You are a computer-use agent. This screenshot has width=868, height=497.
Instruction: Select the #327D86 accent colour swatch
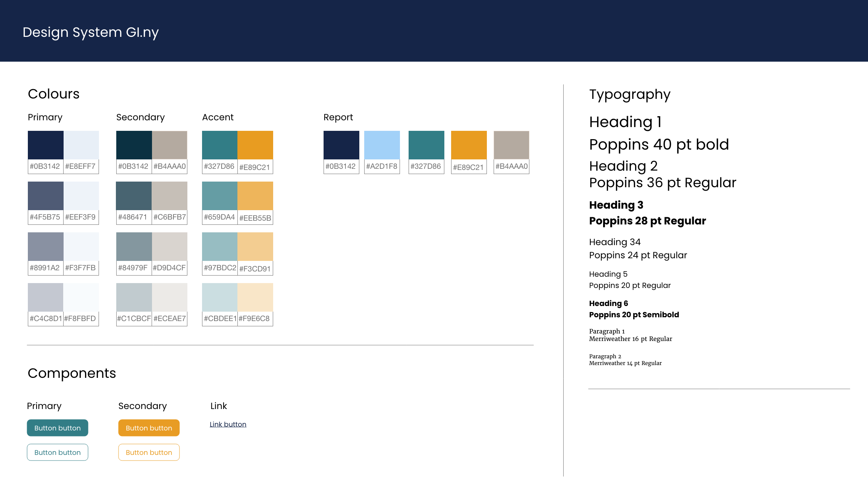point(219,145)
